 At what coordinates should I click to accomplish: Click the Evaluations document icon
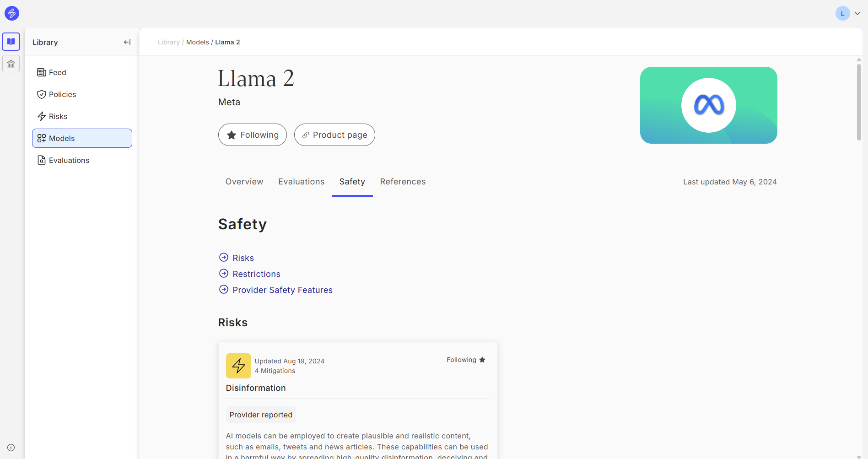(x=41, y=160)
